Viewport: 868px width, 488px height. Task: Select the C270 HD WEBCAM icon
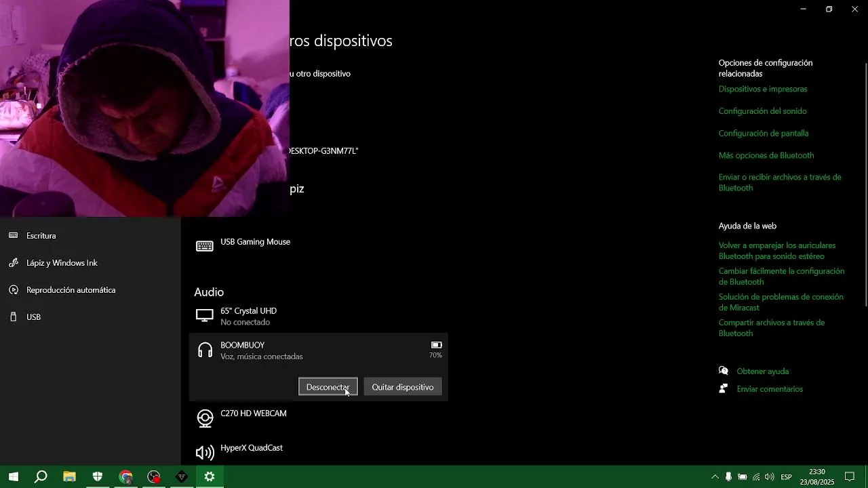click(x=205, y=418)
